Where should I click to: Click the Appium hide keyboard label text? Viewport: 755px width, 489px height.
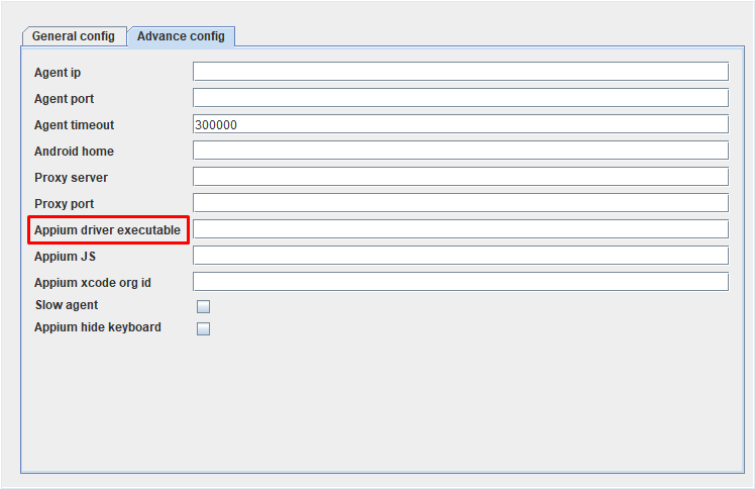pyautogui.click(x=97, y=327)
